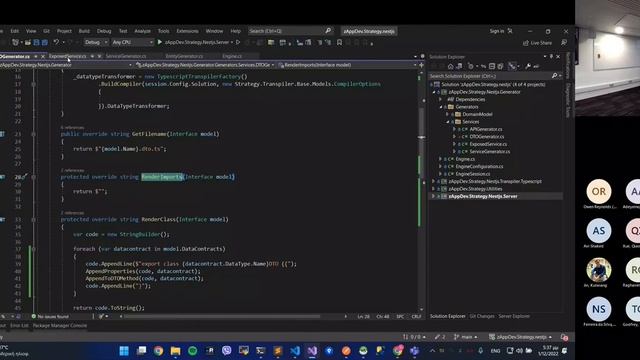
Task: Click the search magnifier in Solution Explorer
Action: [x=554, y=76]
